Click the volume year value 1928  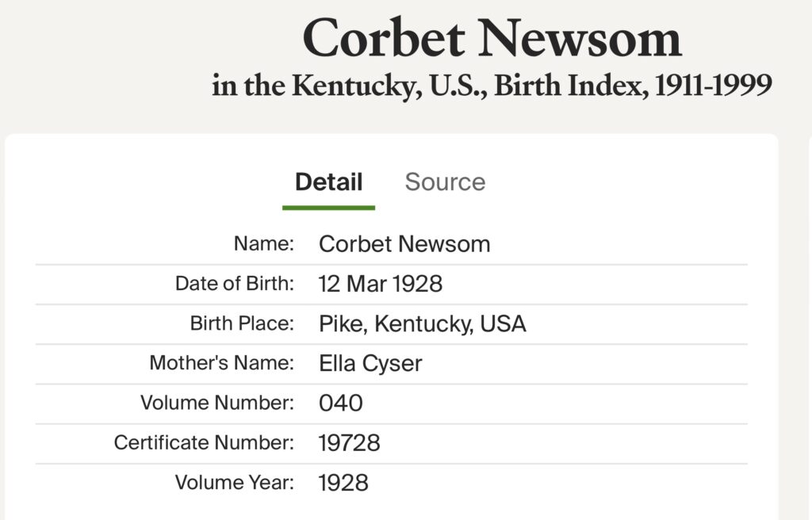(x=343, y=482)
